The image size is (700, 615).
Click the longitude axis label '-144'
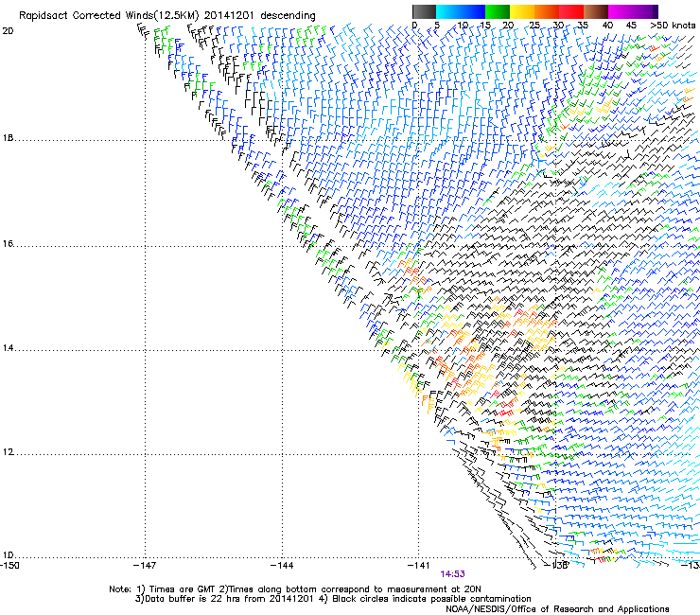click(282, 566)
